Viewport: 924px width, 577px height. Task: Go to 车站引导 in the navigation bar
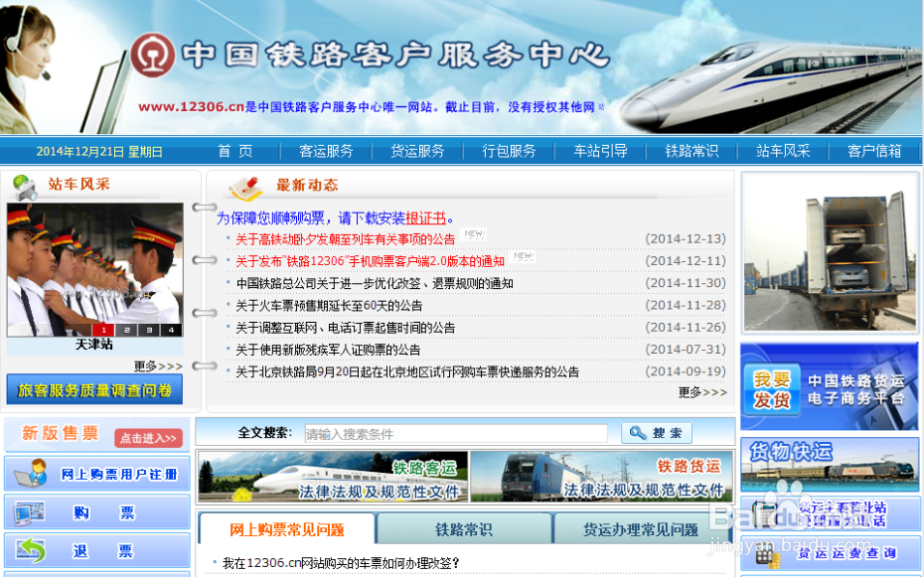(600, 151)
